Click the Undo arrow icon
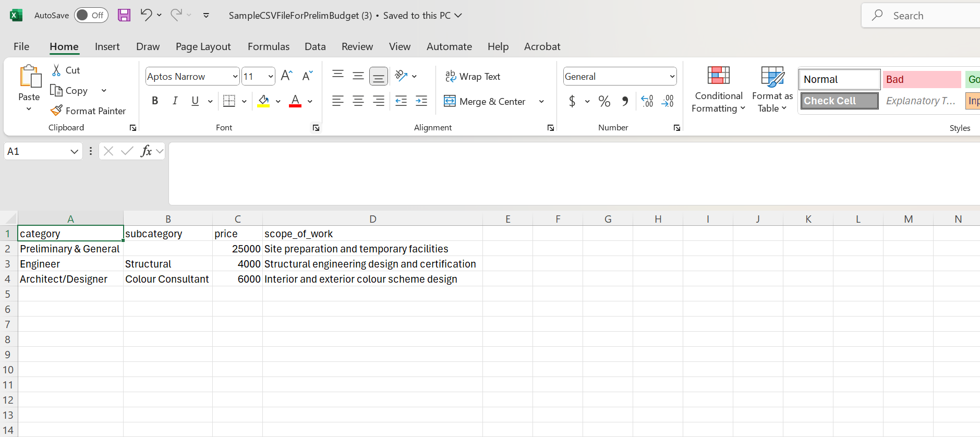Screen dimensions: 980x437 pyautogui.click(x=146, y=15)
